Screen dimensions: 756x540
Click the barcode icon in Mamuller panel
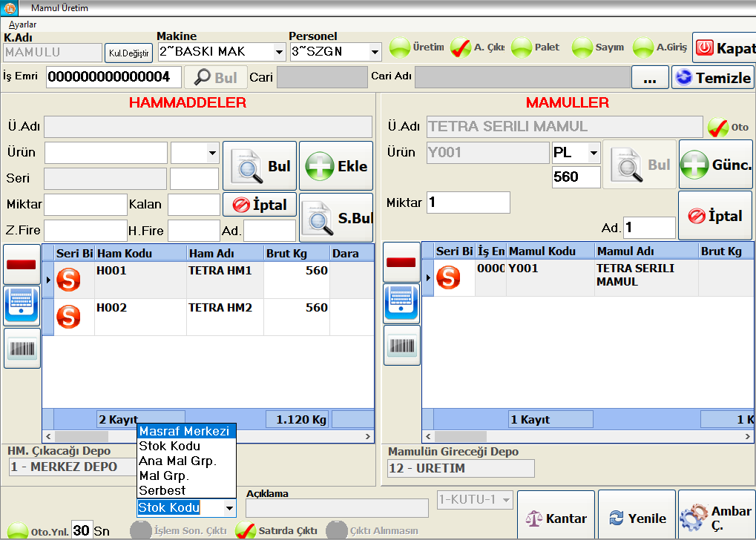point(401,345)
